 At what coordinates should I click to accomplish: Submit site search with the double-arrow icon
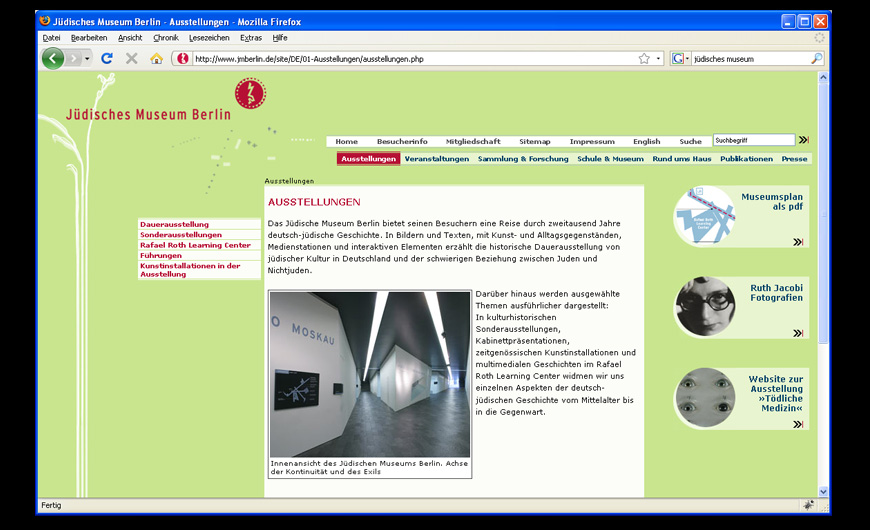point(803,140)
